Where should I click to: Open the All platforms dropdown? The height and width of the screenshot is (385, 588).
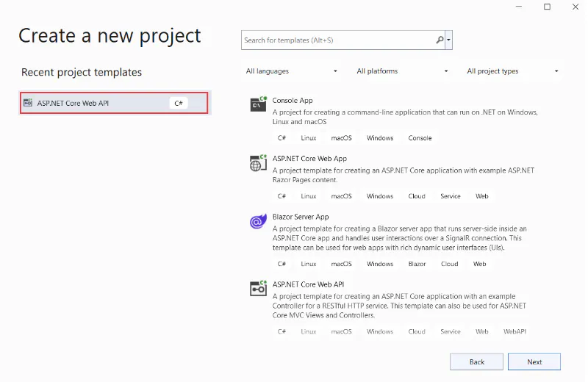[402, 71]
